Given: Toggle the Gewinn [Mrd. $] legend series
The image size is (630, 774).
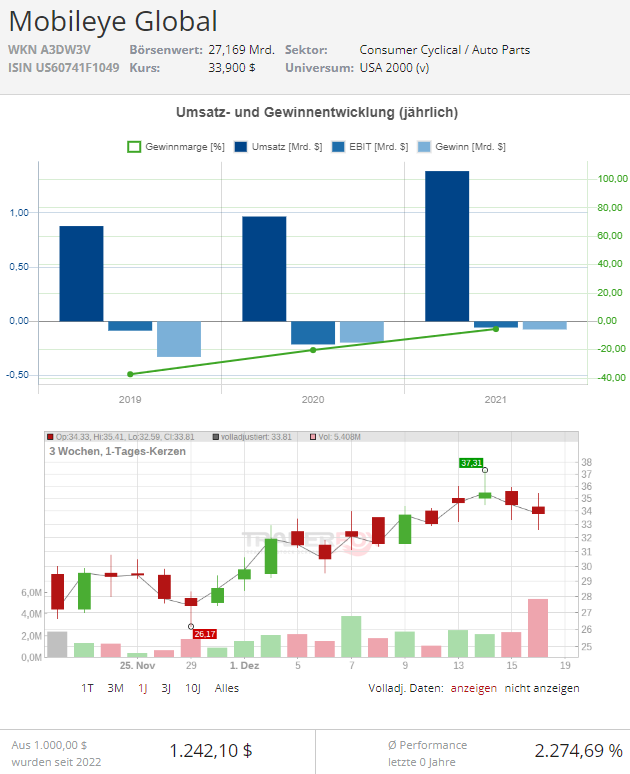Looking at the screenshot, I should 461,147.
